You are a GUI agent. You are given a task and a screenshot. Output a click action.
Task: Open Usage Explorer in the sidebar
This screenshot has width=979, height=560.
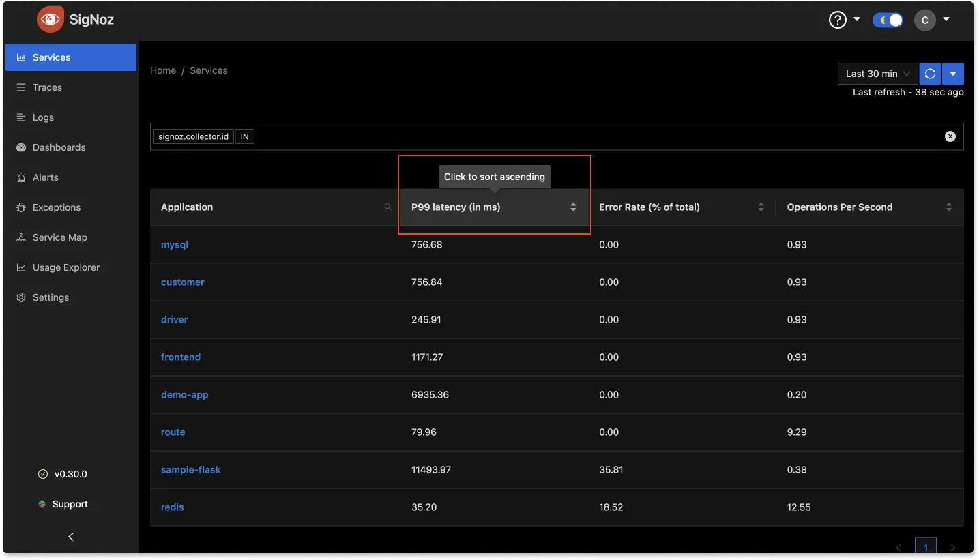pyautogui.click(x=71, y=267)
